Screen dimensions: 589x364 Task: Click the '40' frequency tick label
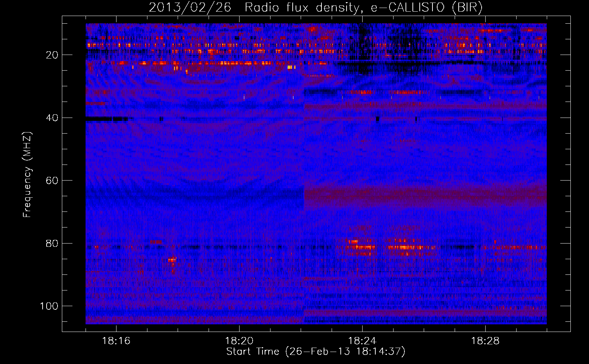pos(52,118)
